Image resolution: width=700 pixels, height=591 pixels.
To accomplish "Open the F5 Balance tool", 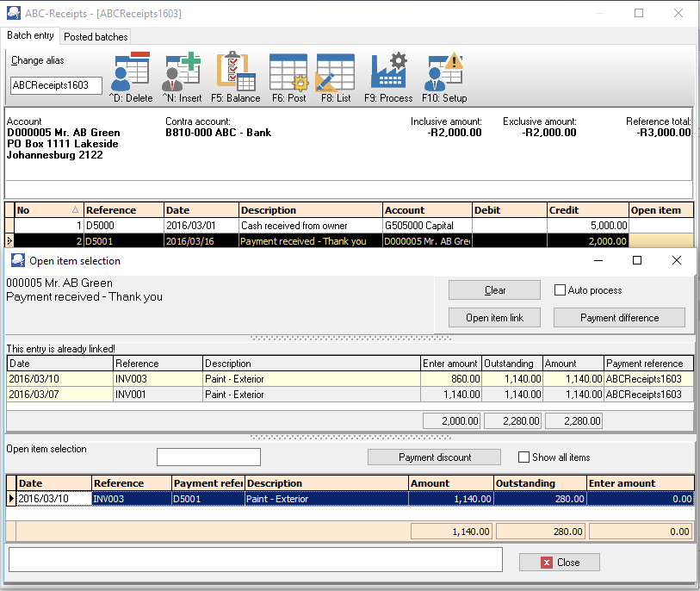I will point(236,72).
